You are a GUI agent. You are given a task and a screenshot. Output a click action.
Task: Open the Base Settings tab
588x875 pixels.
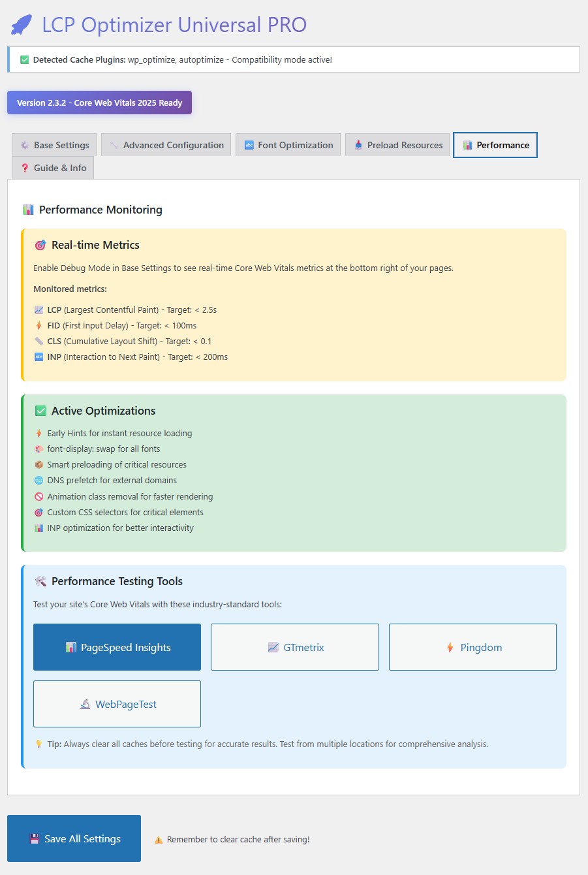[x=54, y=144]
